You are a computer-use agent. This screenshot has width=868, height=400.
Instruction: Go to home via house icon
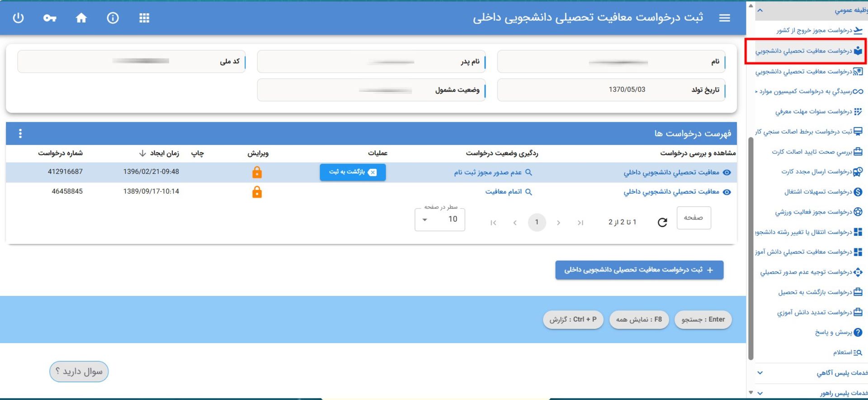[81, 18]
